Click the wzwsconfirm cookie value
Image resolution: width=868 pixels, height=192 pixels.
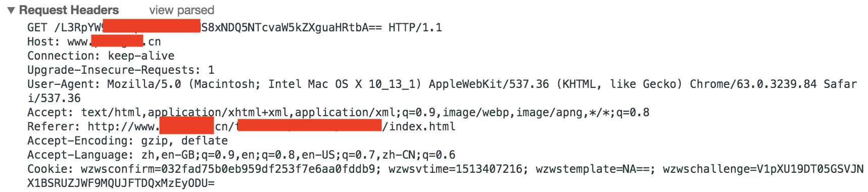click(x=228, y=169)
